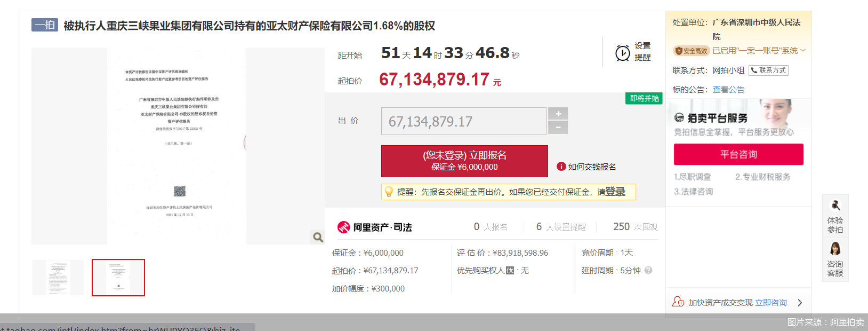The width and height of the screenshot is (868, 331).
Task: Click the 立即咨询 link
Action: [x=771, y=303]
